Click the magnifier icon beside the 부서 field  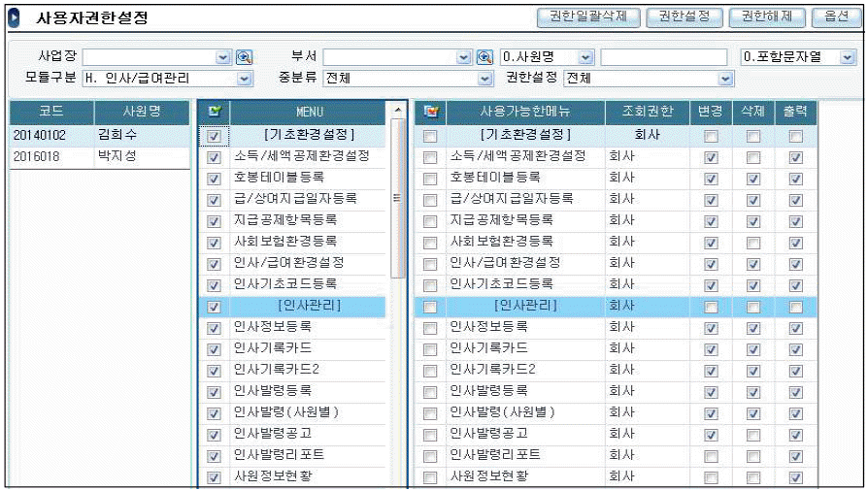pyautogui.click(x=484, y=58)
